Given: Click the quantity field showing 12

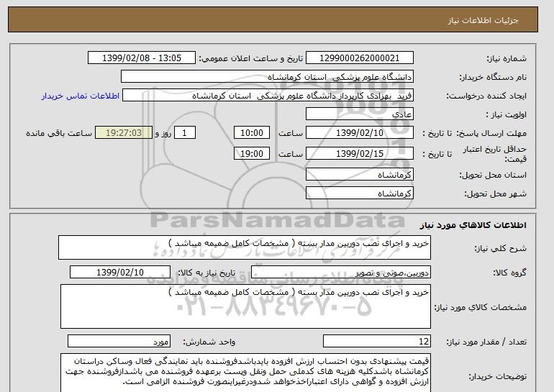Looking at the screenshot, I should pyautogui.click(x=376, y=342).
